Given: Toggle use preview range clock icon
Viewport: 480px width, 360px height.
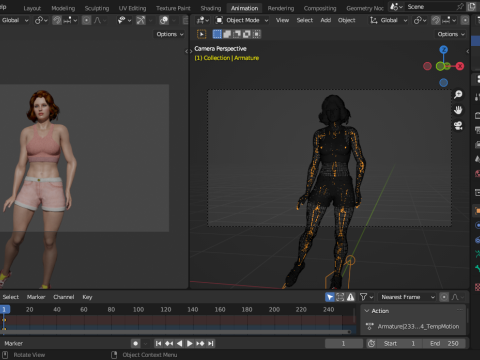Looking at the screenshot, I should [371, 343].
